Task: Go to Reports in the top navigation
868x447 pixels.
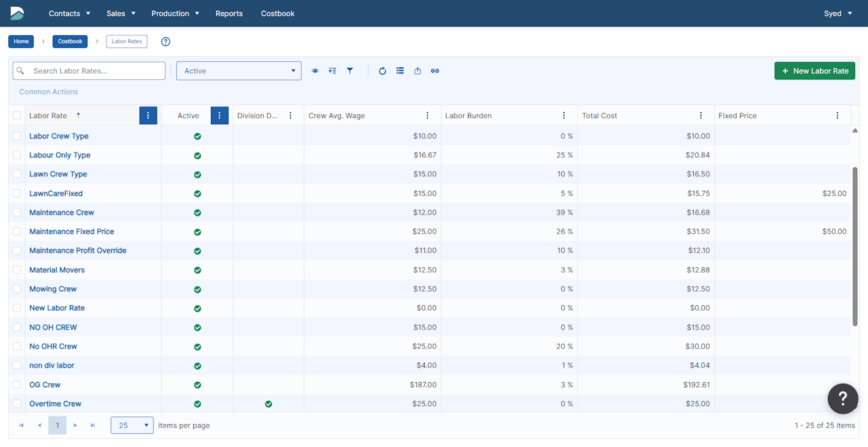Action: pos(229,14)
